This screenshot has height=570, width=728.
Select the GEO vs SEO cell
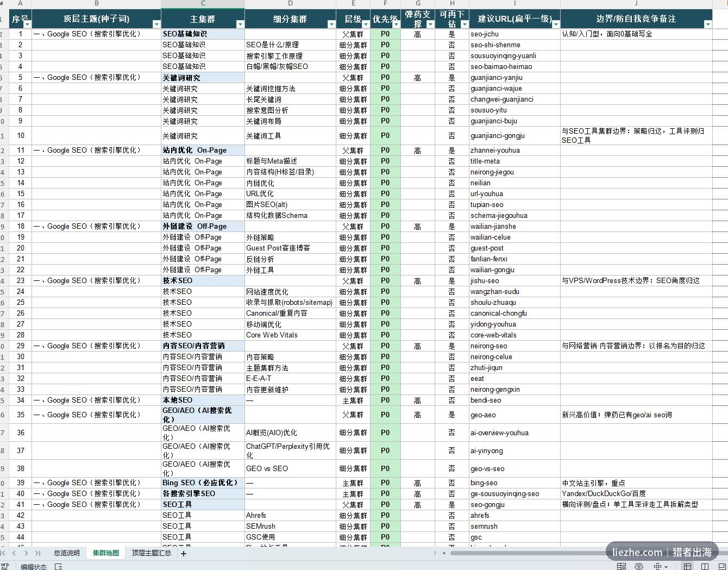291,468
